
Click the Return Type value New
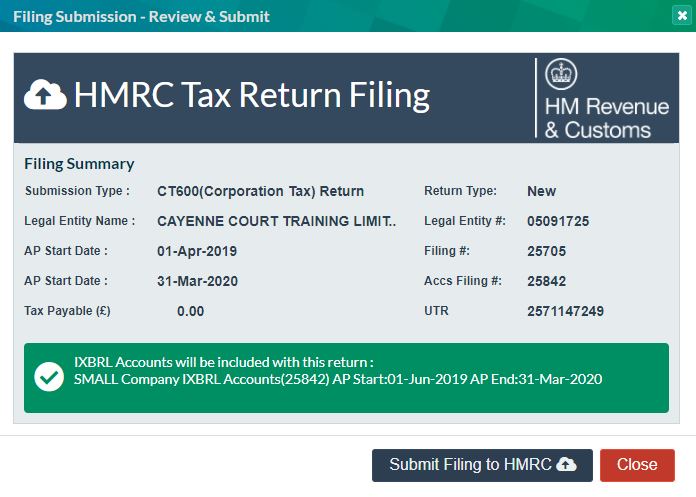(x=541, y=191)
